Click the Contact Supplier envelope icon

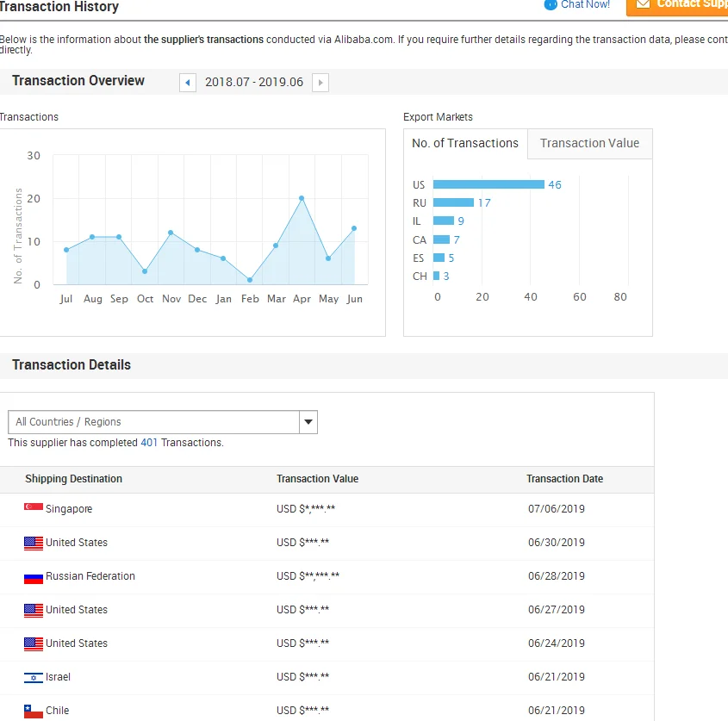pos(642,4)
